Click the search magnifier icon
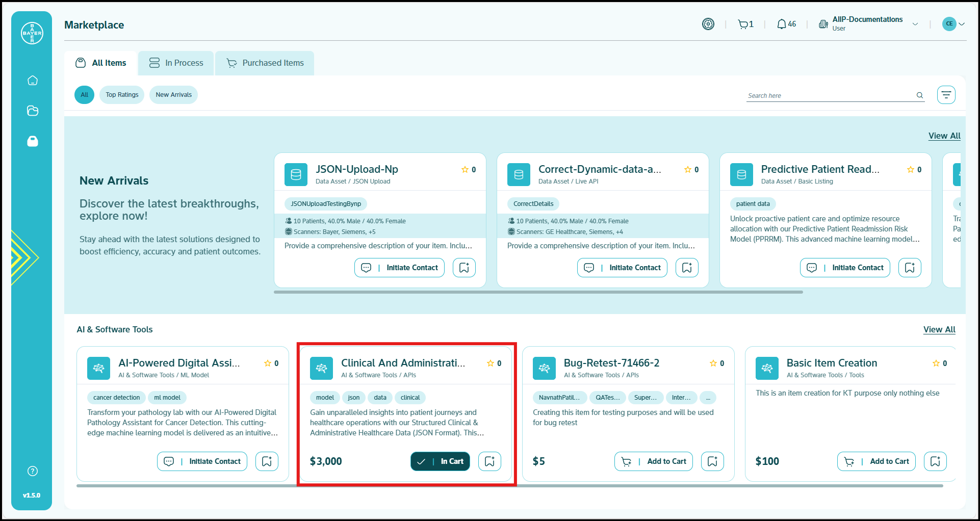The image size is (980, 521). pyautogui.click(x=920, y=95)
